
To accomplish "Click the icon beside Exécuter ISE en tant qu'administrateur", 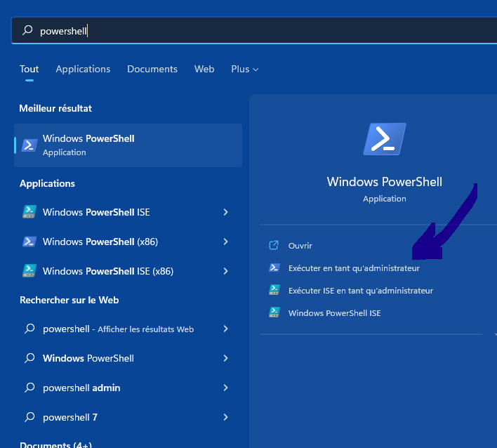I will pyautogui.click(x=274, y=290).
